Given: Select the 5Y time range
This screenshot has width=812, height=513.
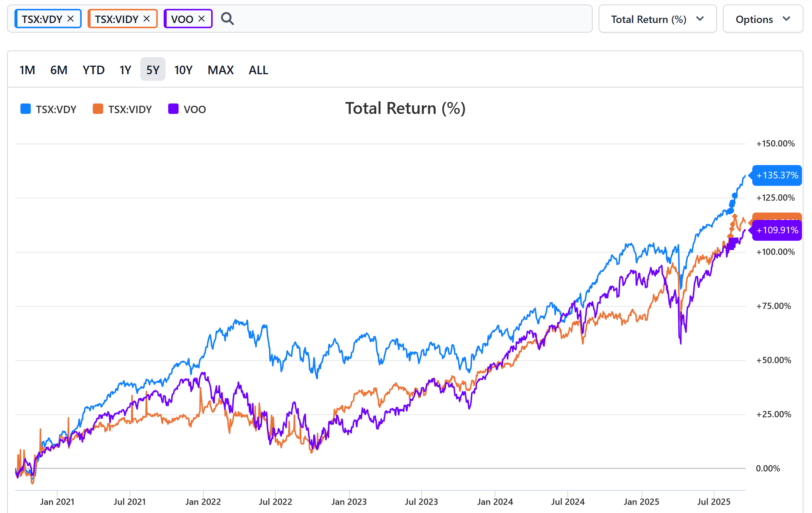Looking at the screenshot, I should click(x=153, y=69).
